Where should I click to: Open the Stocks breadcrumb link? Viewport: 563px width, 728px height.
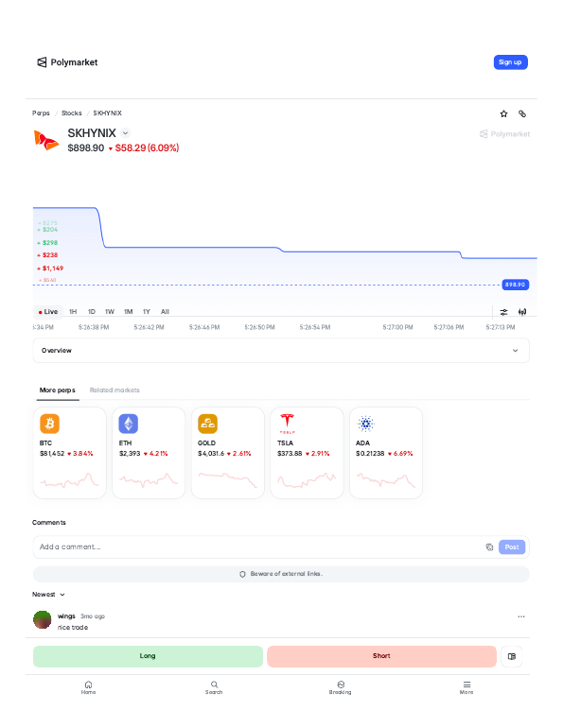click(x=72, y=113)
